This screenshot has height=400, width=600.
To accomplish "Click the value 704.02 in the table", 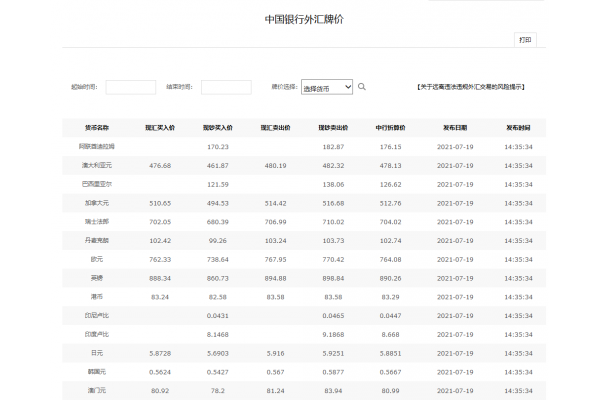I will (390, 222).
